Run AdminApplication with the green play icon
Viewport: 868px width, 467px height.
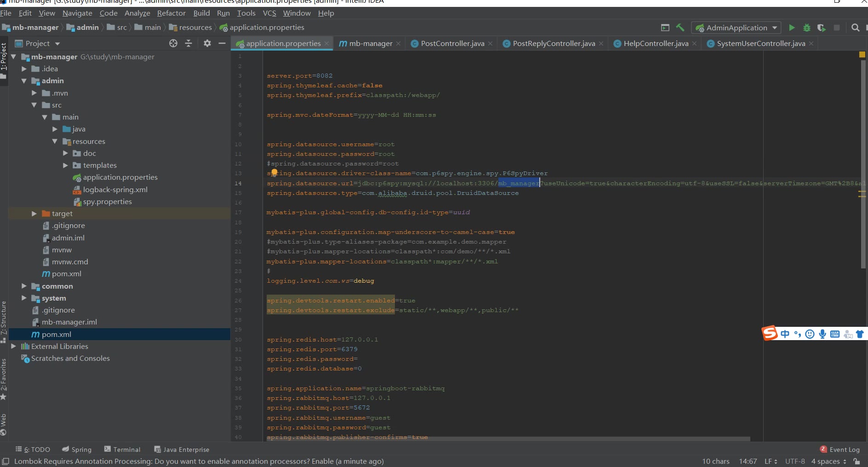click(792, 28)
